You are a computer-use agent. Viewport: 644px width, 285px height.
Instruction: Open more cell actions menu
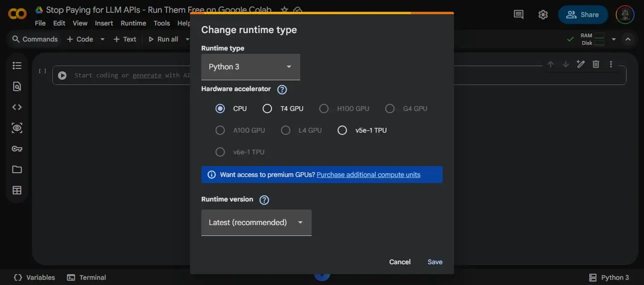click(611, 64)
